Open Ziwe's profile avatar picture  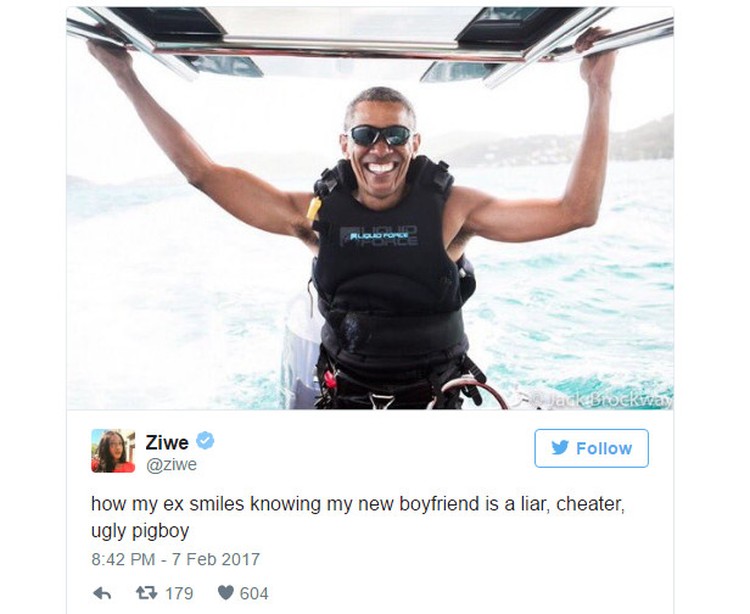[113, 450]
